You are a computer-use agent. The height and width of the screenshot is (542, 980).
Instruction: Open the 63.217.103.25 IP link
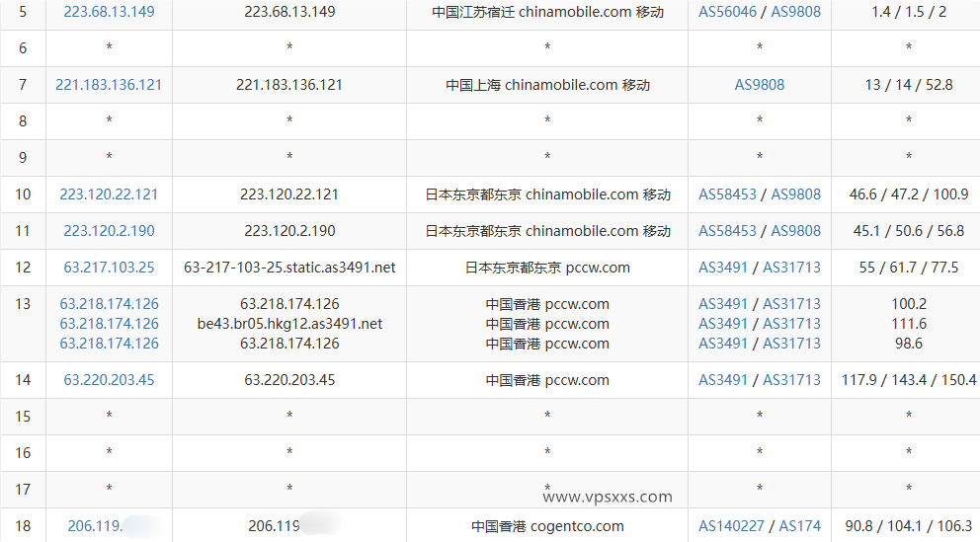(109, 268)
